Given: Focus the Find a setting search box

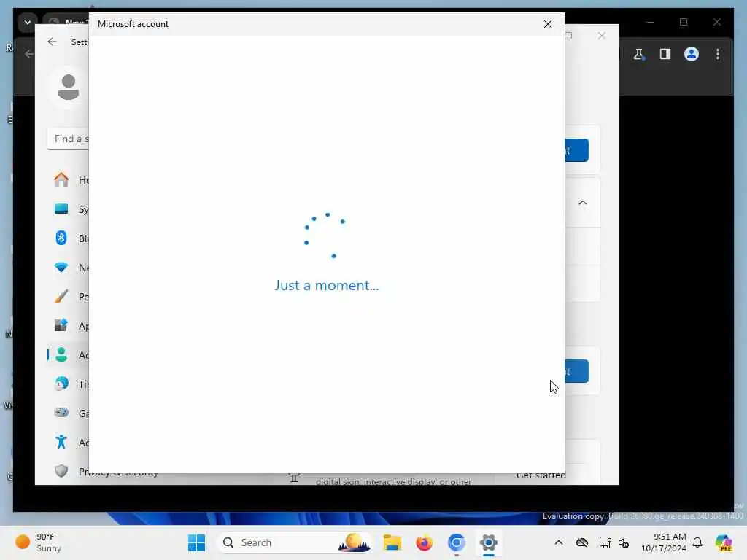Looking at the screenshot, I should coord(68,139).
